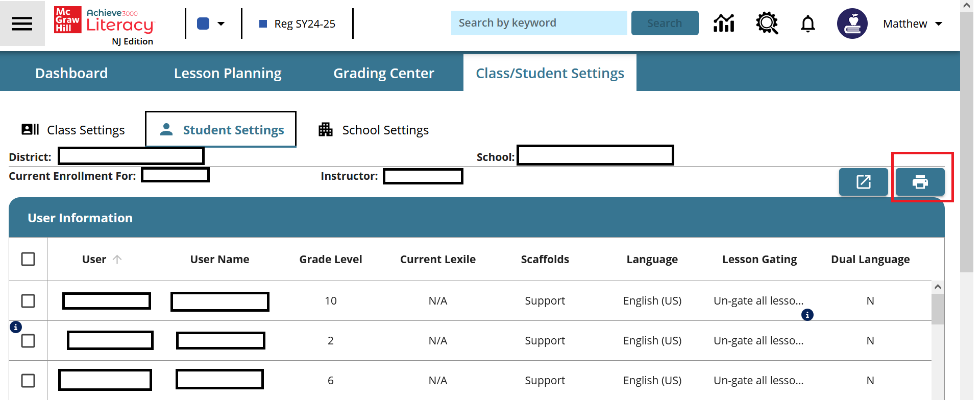This screenshot has width=980, height=419.
Task: Toggle the select-all users checkbox
Action: pyautogui.click(x=28, y=259)
